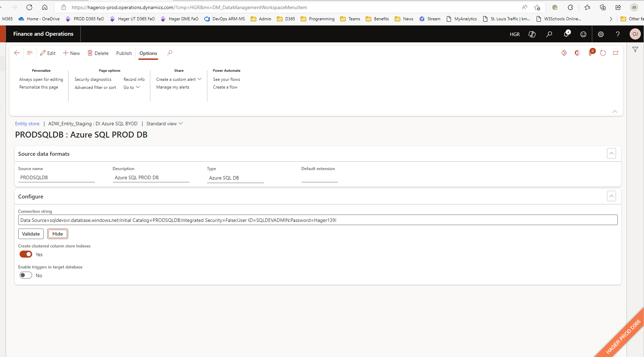The image size is (644, 357).
Task: Collapse the Configure section
Action: coord(611,196)
